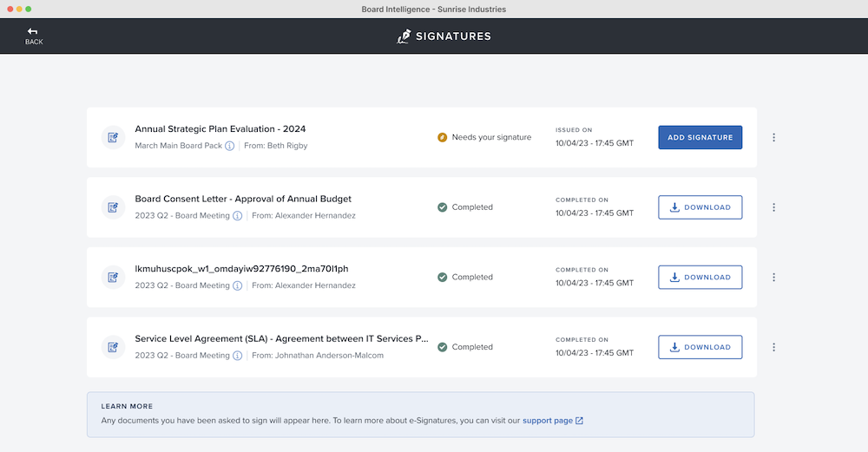Open document icon for Board Consent Letter
868x452 pixels.
coord(113,207)
